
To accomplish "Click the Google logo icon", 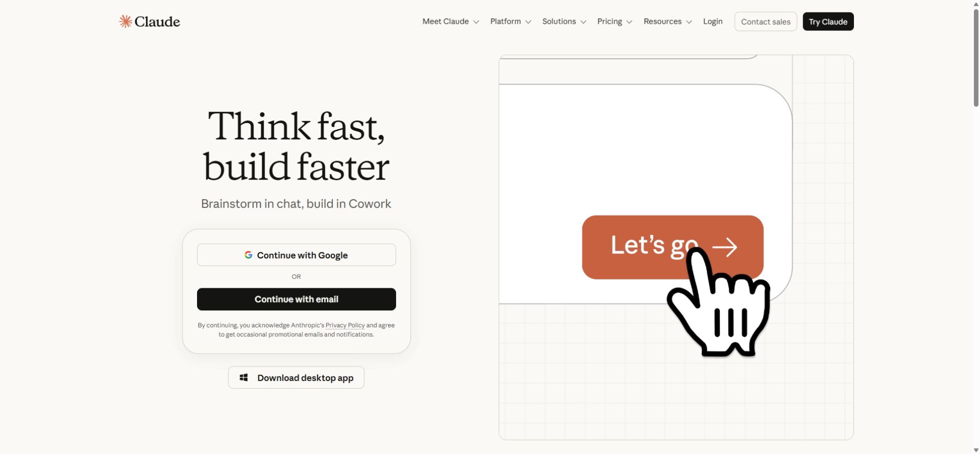I will tap(248, 255).
